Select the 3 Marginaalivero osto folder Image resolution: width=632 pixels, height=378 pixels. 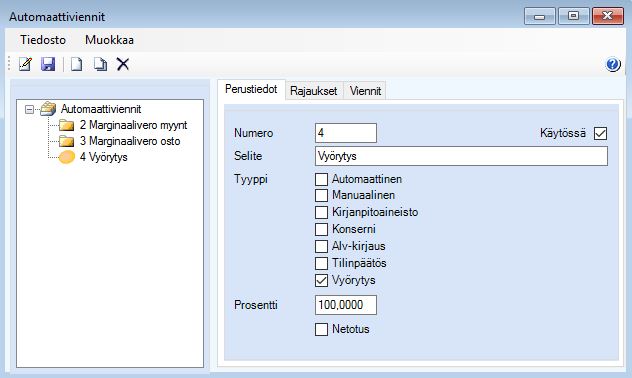[x=120, y=141]
